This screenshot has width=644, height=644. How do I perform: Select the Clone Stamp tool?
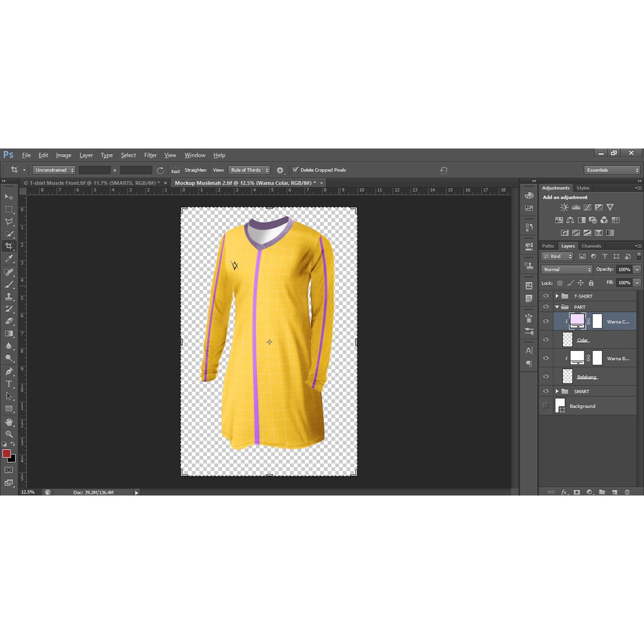coord(9,296)
